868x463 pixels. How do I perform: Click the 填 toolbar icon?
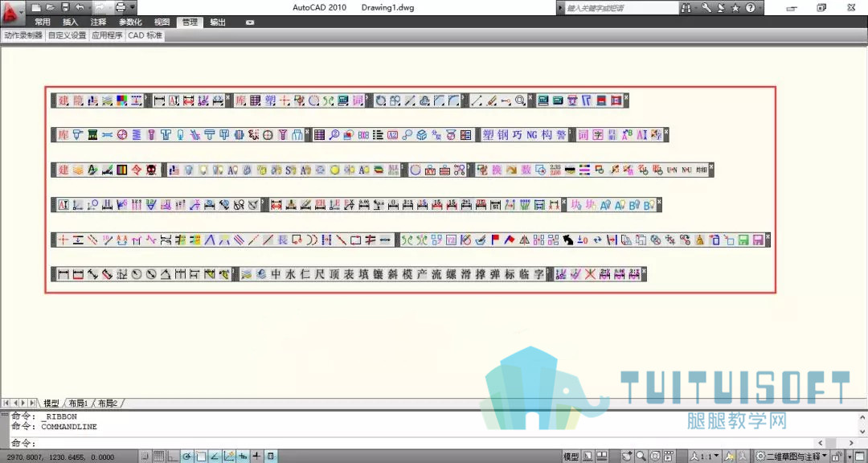[364, 274]
